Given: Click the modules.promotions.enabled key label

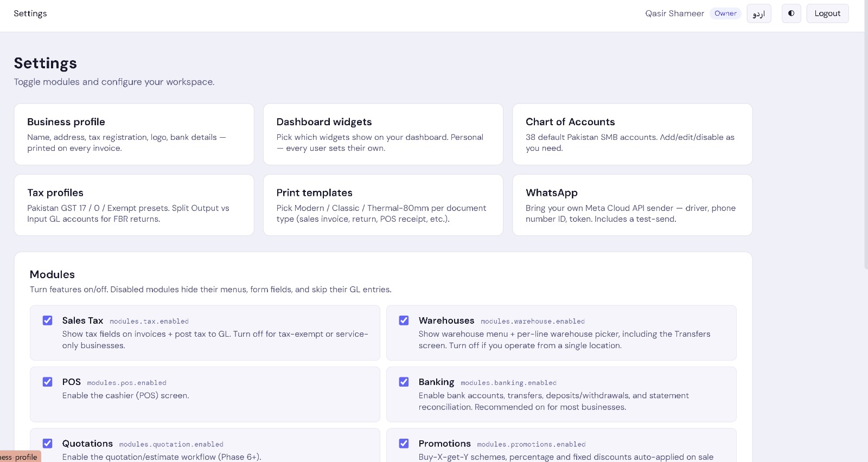Looking at the screenshot, I should (532, 445).
